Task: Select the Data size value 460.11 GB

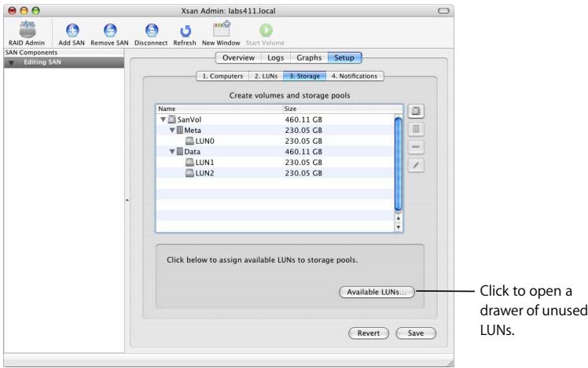Action: coord(303,152)
